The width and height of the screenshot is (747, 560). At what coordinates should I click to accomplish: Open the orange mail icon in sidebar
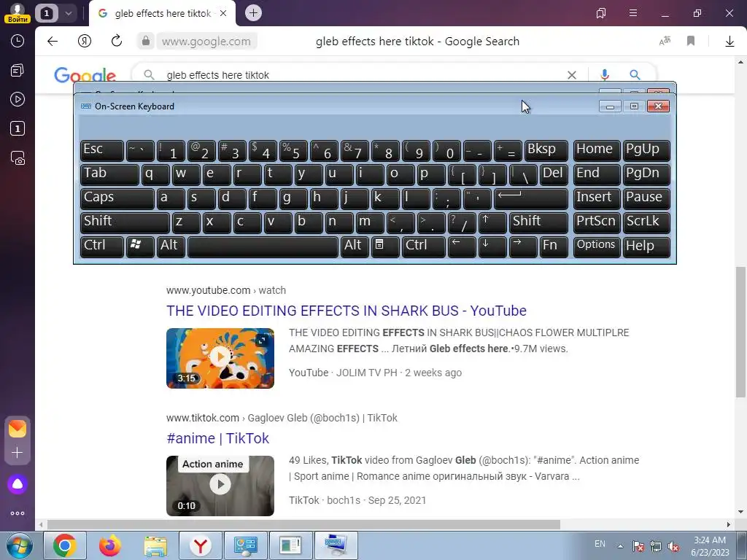click(x=18, y=429)
